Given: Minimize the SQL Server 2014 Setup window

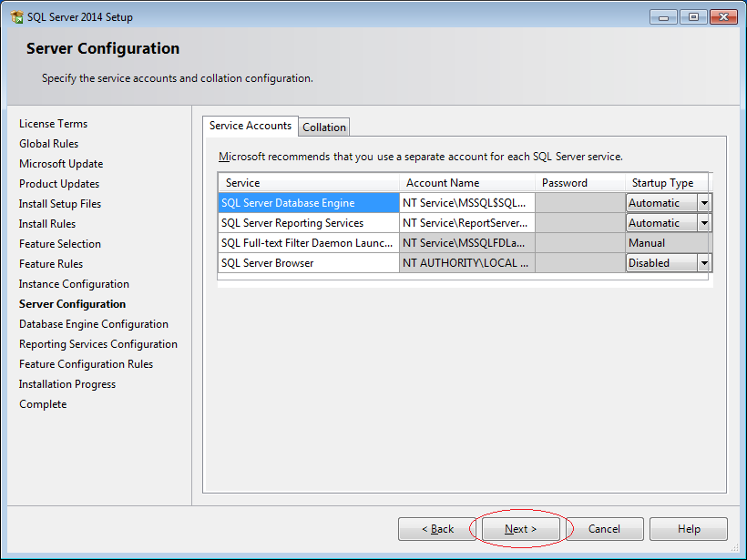Looking at the screenshot, I should tap(663, 17).
